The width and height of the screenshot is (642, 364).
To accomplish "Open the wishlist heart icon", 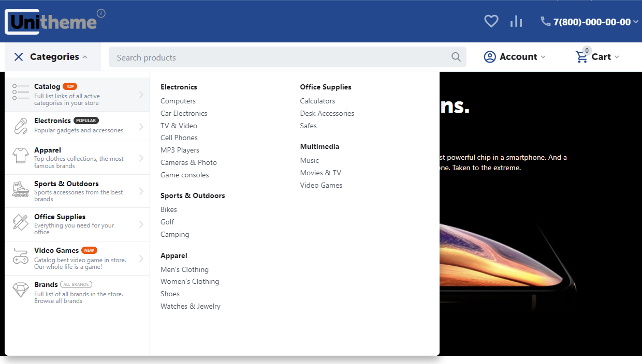I will (x=491, y=21).
